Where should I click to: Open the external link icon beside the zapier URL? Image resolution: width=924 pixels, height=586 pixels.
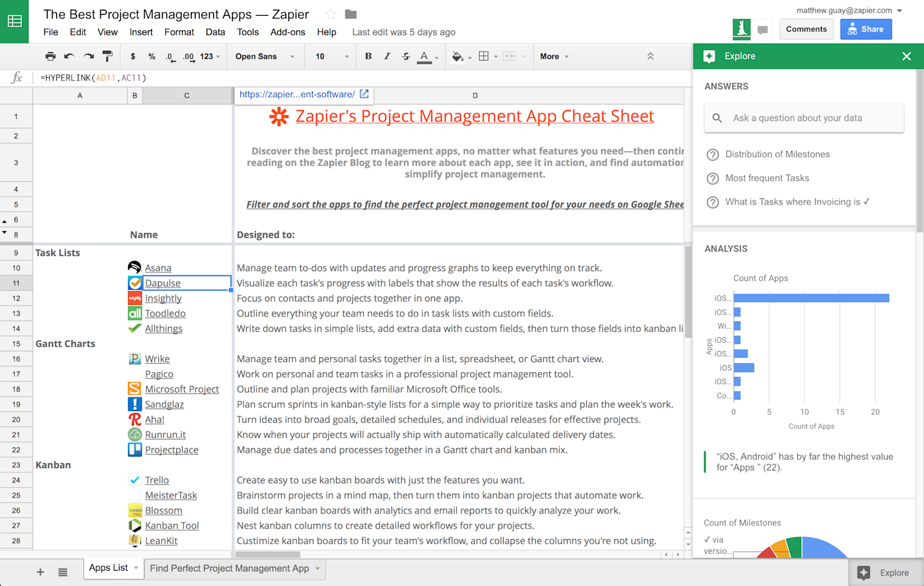pyautogui.click(x=364, y=94)
